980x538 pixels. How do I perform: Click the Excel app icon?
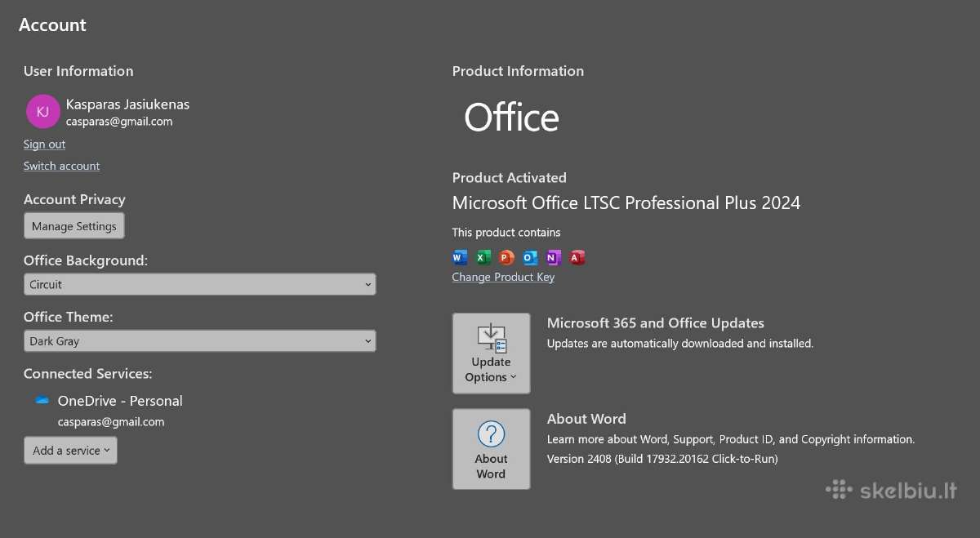(x=483, y=258)
